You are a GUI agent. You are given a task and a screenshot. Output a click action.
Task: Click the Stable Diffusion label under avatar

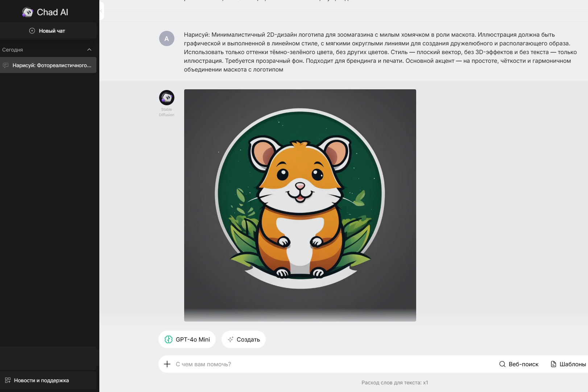166,112
